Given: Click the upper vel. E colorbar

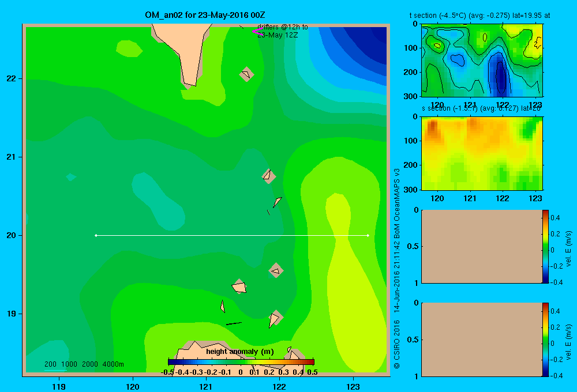Looking at the screenshot, I should pos(545,246).
